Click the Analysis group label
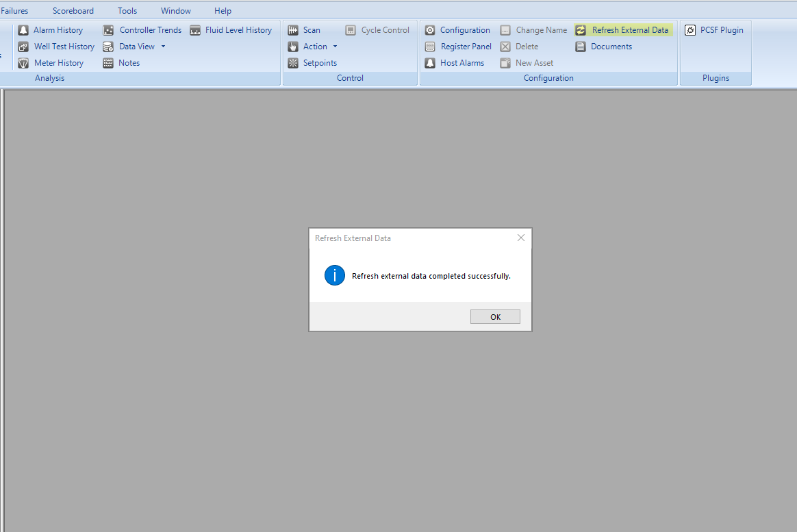Image resolution: width=797 pixels, height=532 pixels. [50, 78]
